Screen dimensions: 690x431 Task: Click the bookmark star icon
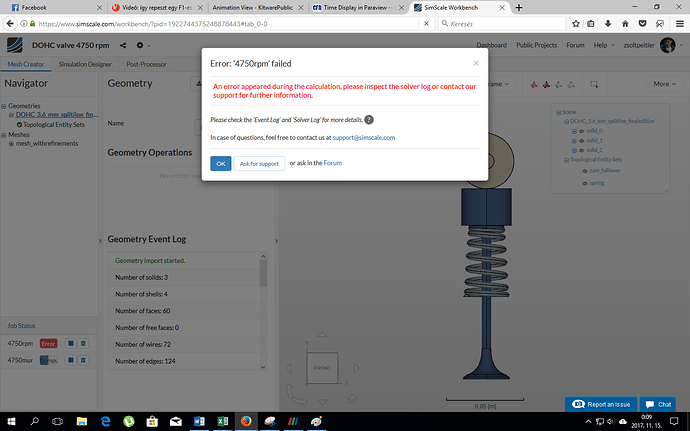coord(576,24)
